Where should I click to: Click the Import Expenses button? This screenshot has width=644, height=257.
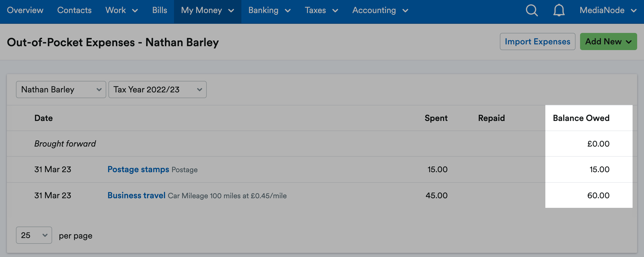click(x=537, y=42)
